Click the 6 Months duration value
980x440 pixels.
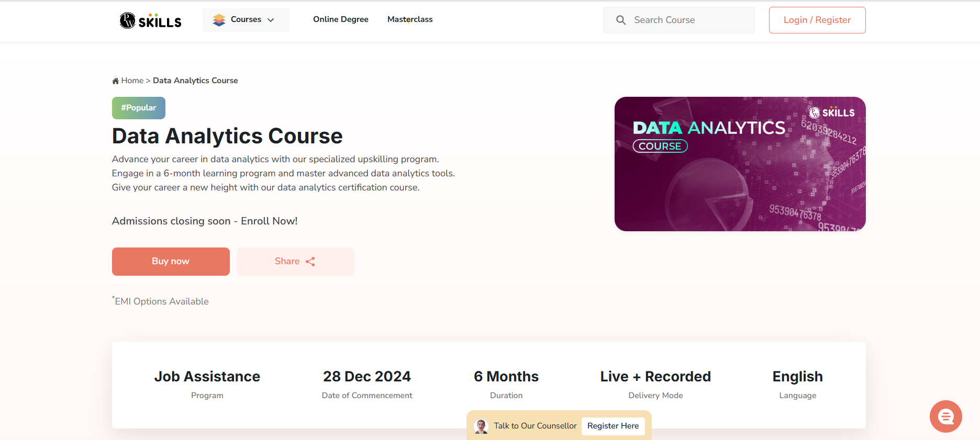coord(506,376)
